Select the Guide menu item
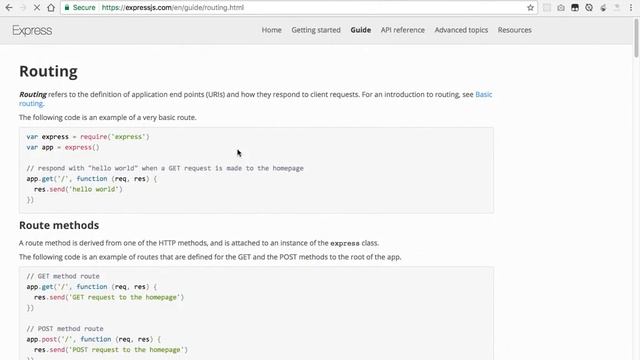Viewport: 640px width, 360px height. click(x=361, y=30)
